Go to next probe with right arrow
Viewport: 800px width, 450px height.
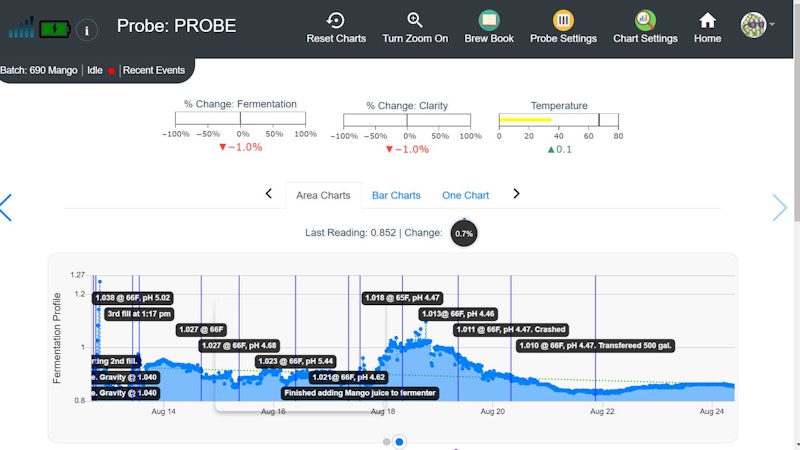[x=780, y=207]
